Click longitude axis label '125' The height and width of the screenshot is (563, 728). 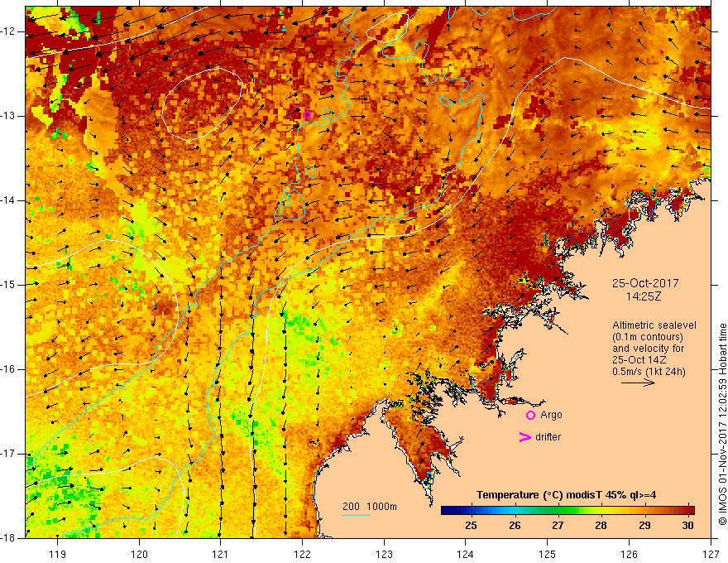click(548, 554)
